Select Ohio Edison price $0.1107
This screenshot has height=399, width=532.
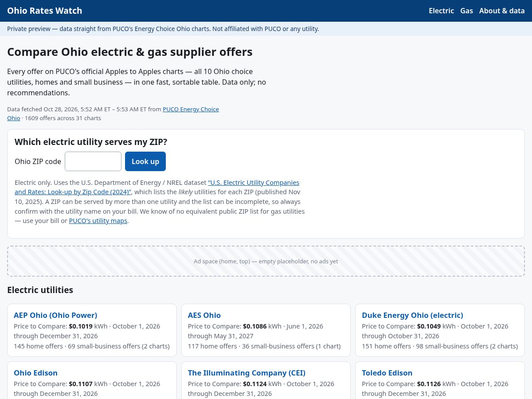81,384
